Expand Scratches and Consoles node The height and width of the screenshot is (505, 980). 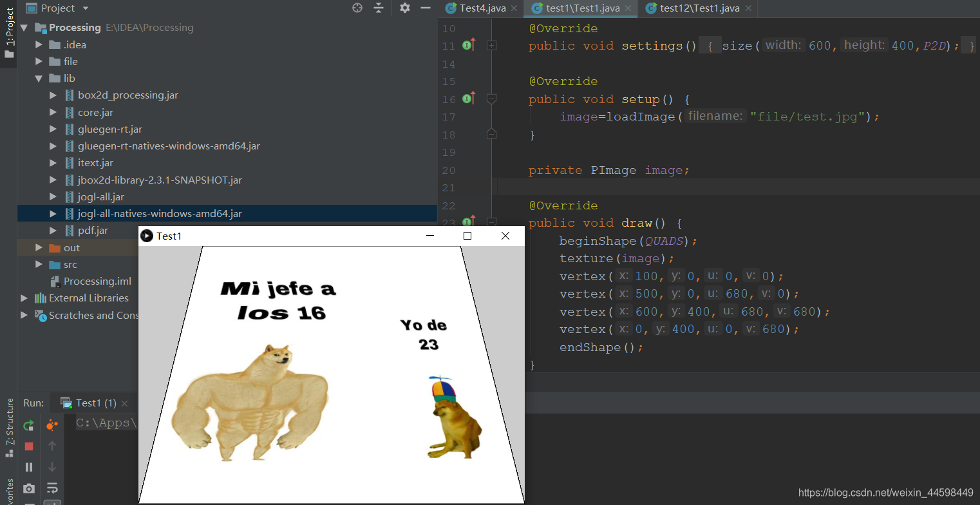pos(24,315)
